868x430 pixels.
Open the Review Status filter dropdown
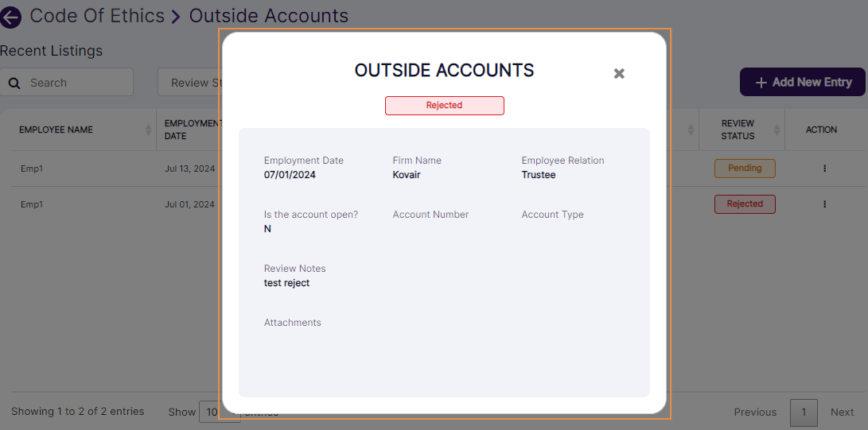coord(189,83)
